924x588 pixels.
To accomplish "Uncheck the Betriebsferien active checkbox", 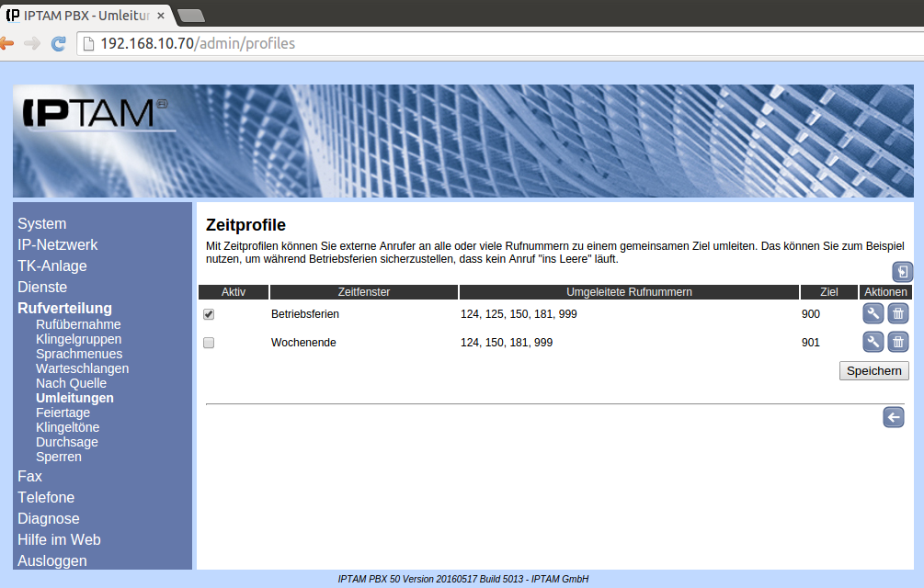I will [x=209, y=314].
